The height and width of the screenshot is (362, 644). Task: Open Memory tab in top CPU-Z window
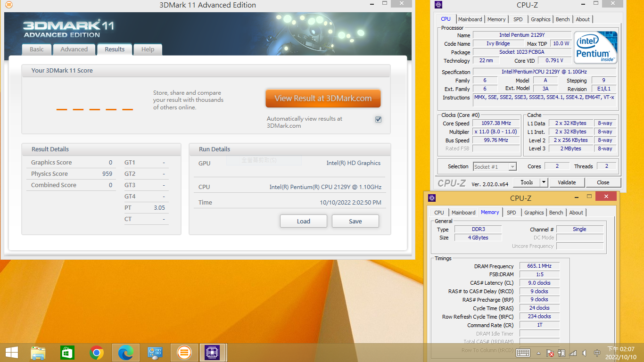(x=496, y=19)
